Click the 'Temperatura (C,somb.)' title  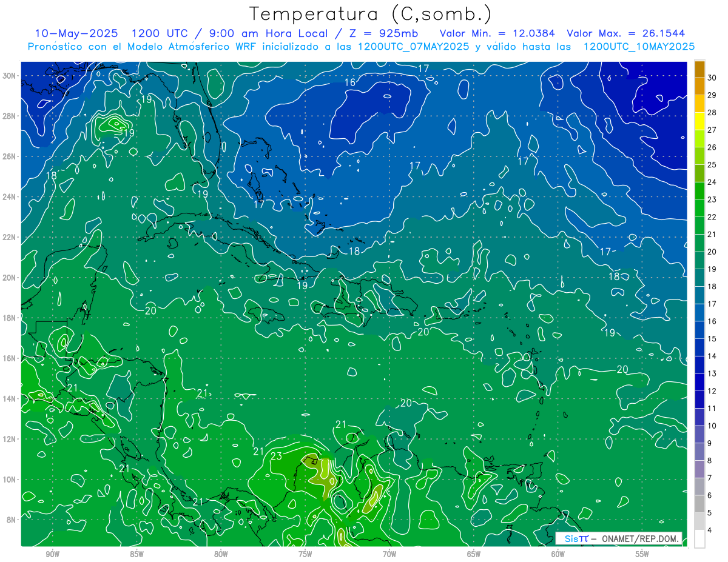371,14
